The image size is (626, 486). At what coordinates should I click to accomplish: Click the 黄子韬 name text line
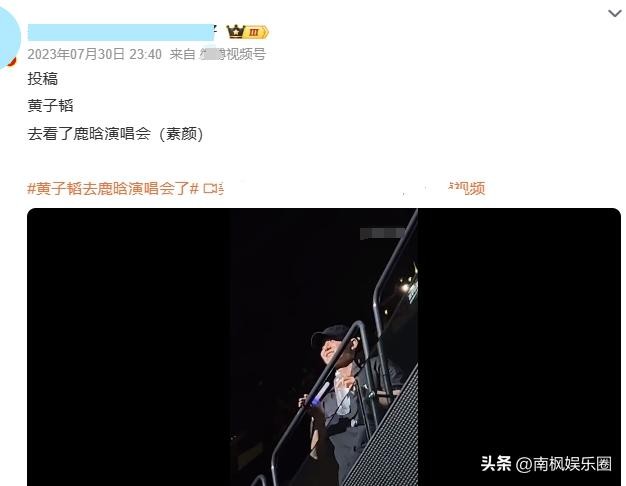point(50,106)
